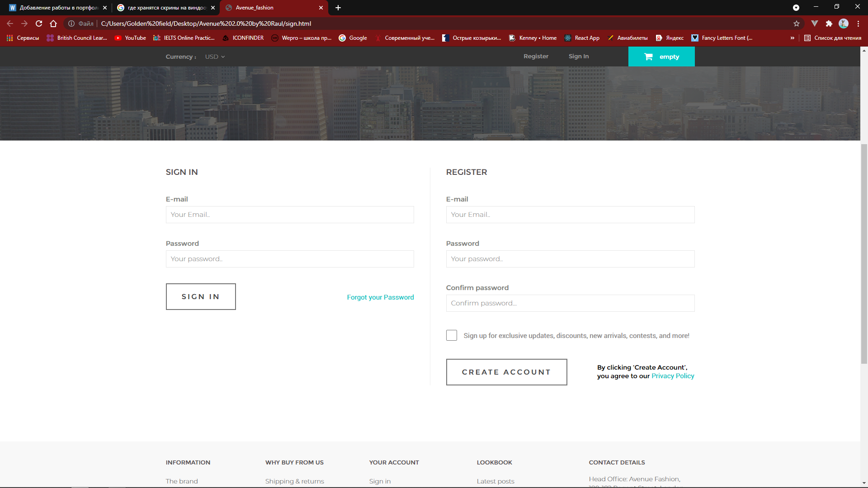Open the Privacy Policy link

tap(673, 376)
